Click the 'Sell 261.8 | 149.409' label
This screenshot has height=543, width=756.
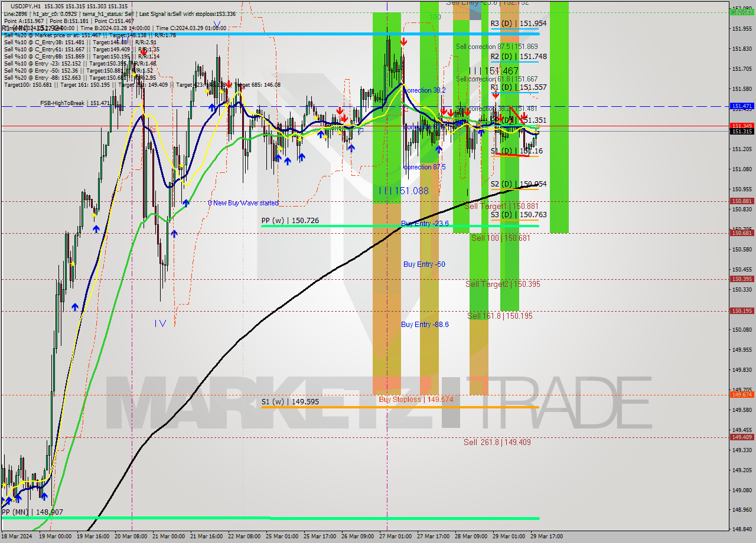497,441
